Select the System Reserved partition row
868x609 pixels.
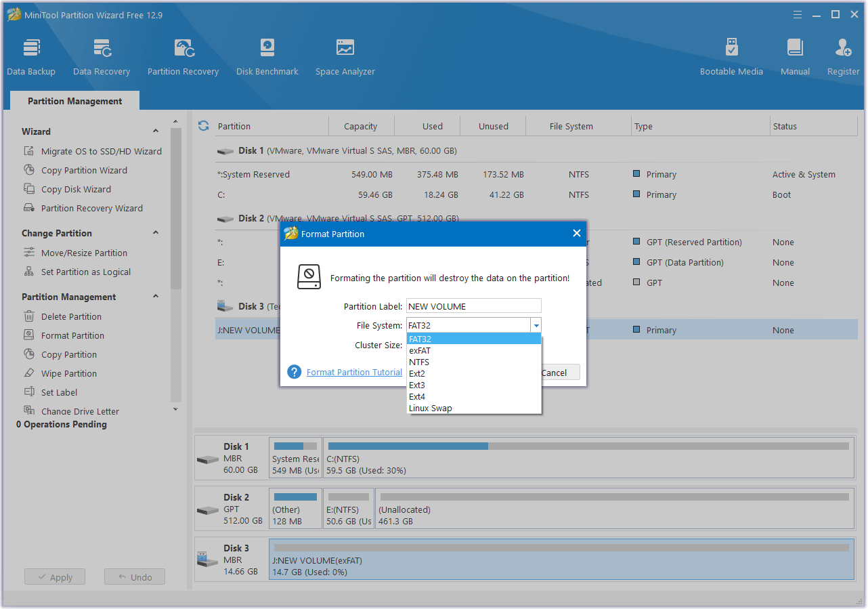(536, 174)
